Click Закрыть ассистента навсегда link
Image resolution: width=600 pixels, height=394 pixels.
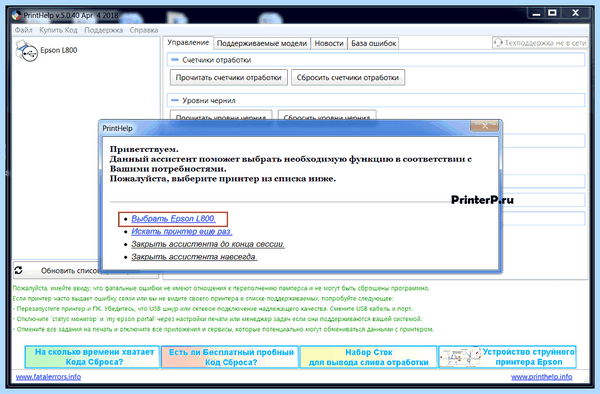pyautogui.click(x=194, y=257)
